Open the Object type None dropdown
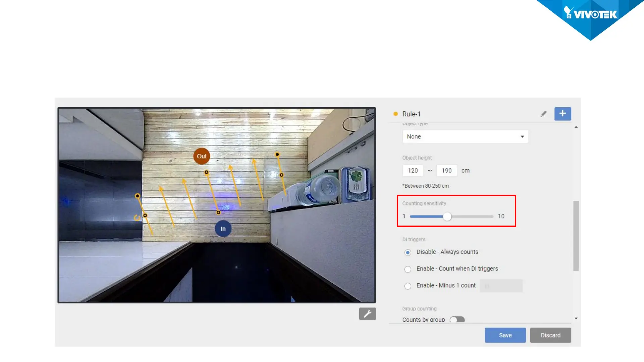 [x=465, y=136]
